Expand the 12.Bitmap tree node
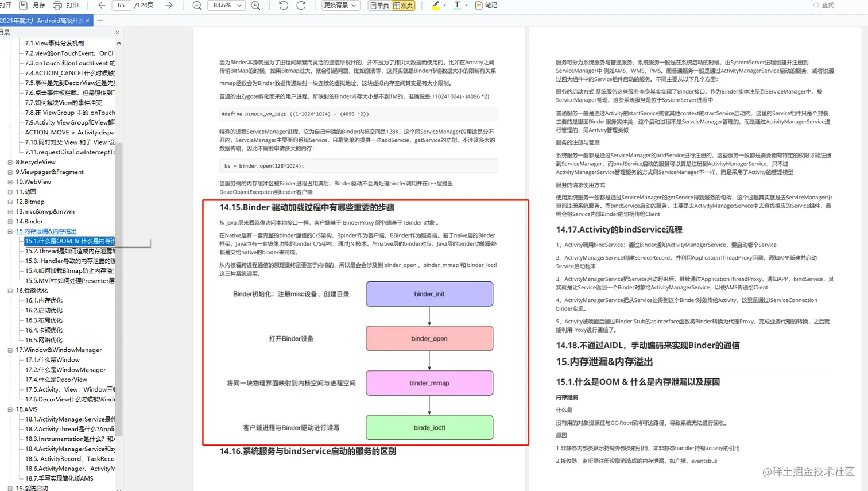The height and width of the screenshot is (491, 868). pos(10,202)
